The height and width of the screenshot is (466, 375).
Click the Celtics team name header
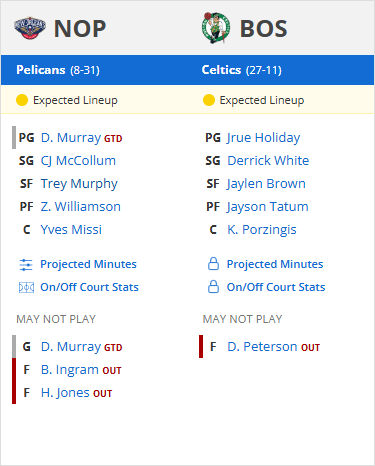point(221,70)
